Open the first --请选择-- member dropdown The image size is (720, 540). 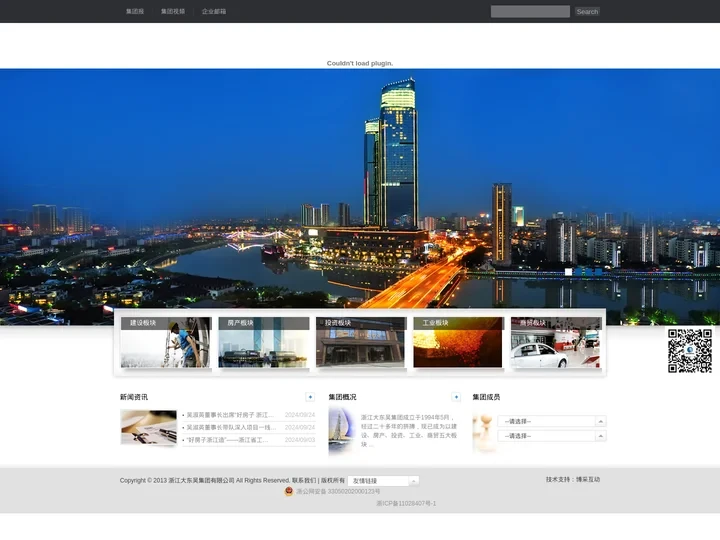551,421
